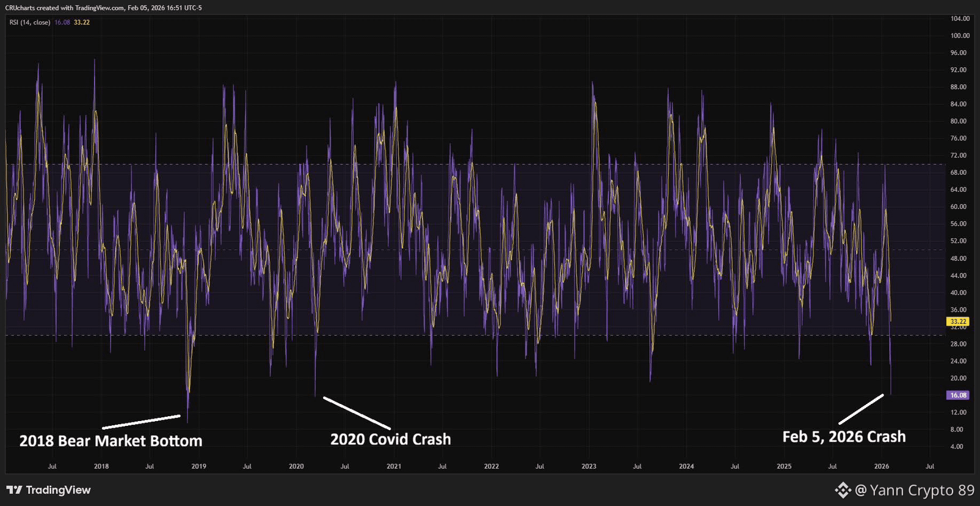Click the 2020 label on the time axis

(x=296, y=466)
